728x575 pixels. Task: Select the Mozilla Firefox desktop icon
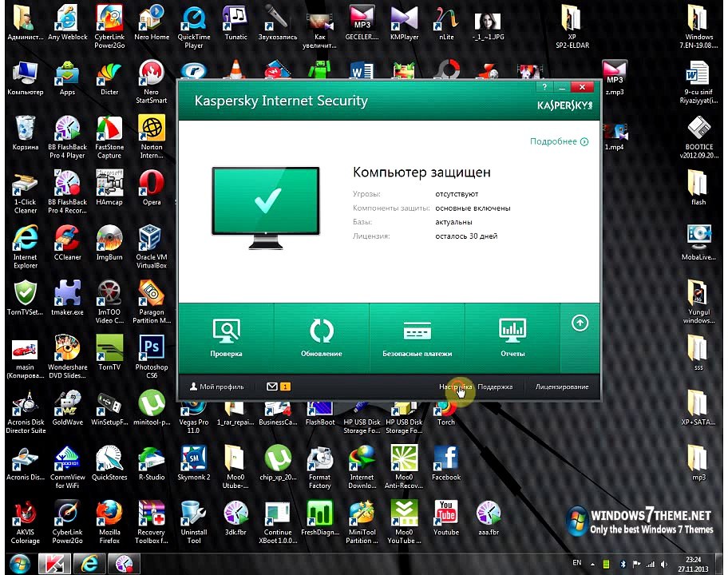[x=109, y=522]
